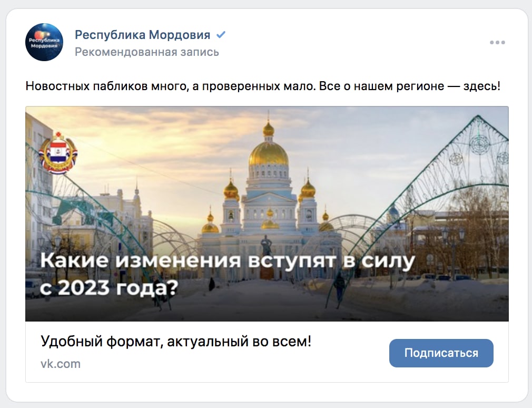Click the word здесь! in post text
This screenshot has width=532, height=408.
pyautogui.click(x=482, y=86)
